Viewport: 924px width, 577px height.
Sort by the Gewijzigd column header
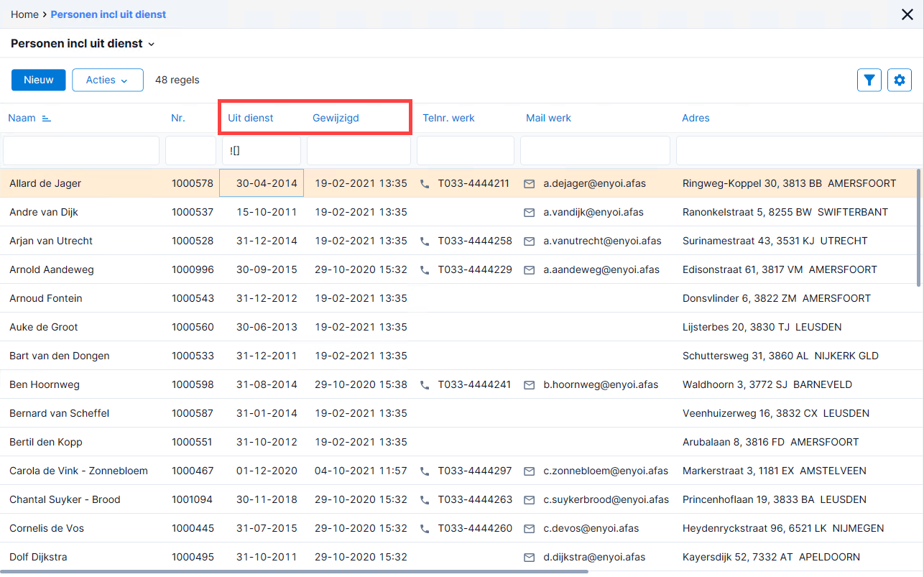336,118
